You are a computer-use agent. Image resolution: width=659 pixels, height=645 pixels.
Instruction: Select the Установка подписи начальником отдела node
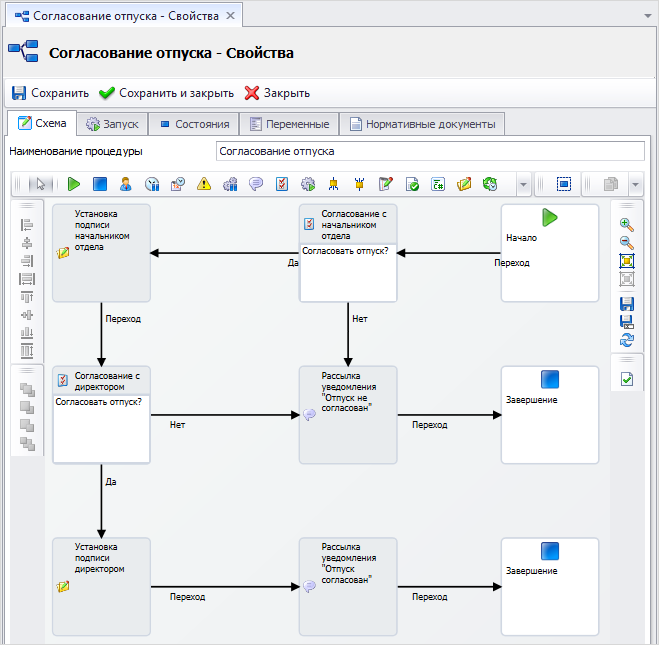click(x=101, y=253)
